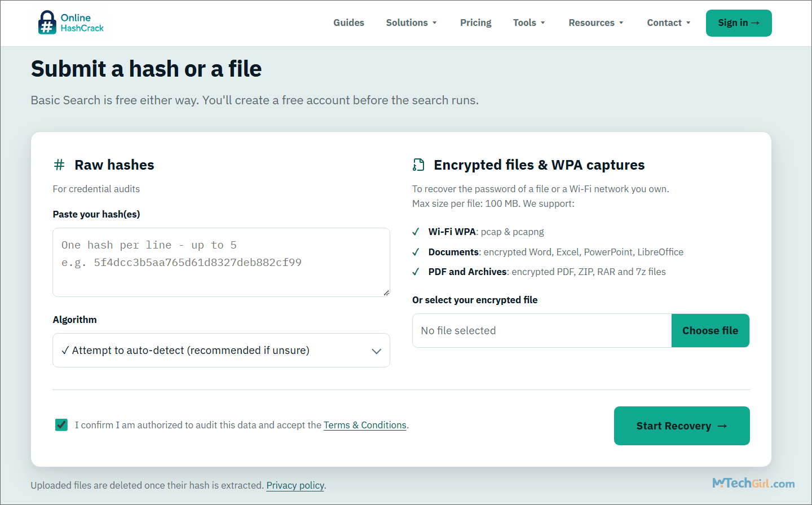Click the PDF and Archives supported formats line
This screenshot has width=812, height=505.
pos(547,272)
